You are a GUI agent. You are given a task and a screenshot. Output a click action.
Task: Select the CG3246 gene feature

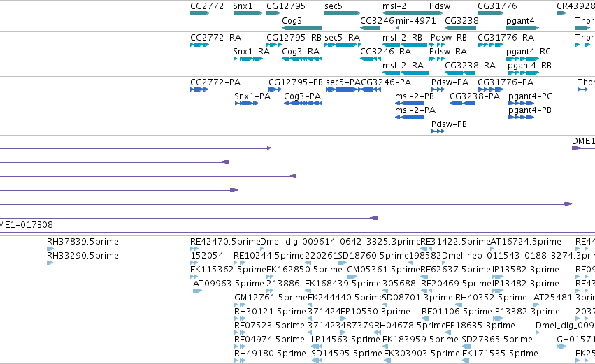click(370, 28)
